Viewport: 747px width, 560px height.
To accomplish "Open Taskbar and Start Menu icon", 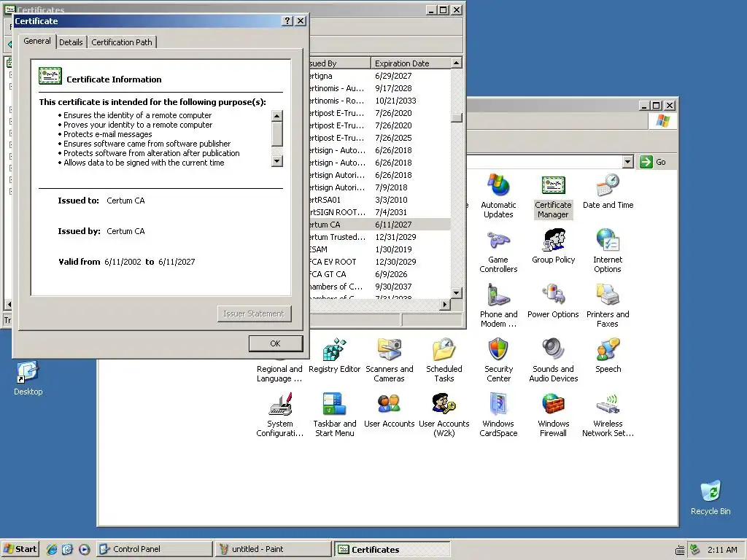I will (x=334, y=415).
